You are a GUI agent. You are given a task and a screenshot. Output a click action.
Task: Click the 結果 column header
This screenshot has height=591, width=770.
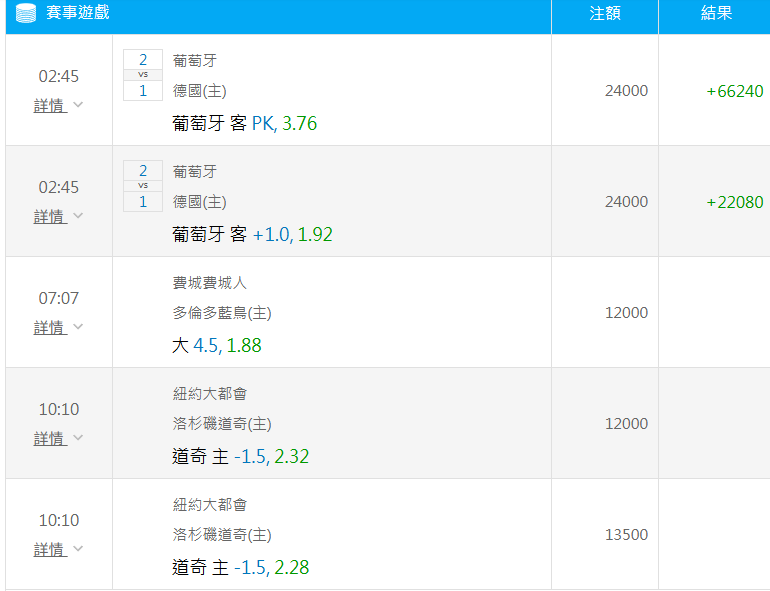[716, 13]
